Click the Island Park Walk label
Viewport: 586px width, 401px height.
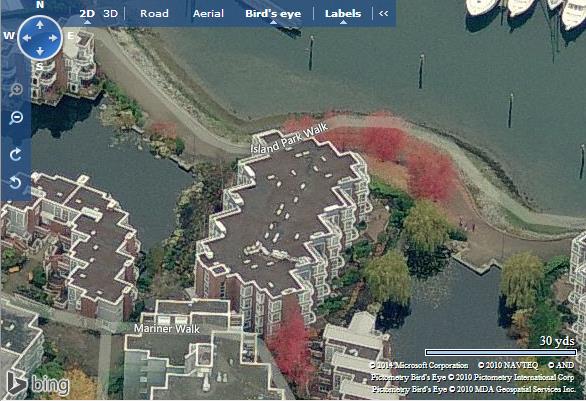289,139
